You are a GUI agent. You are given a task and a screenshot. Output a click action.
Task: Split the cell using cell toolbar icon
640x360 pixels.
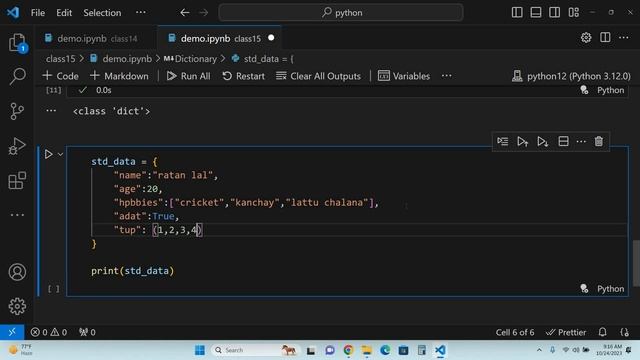tap(563, 142)
